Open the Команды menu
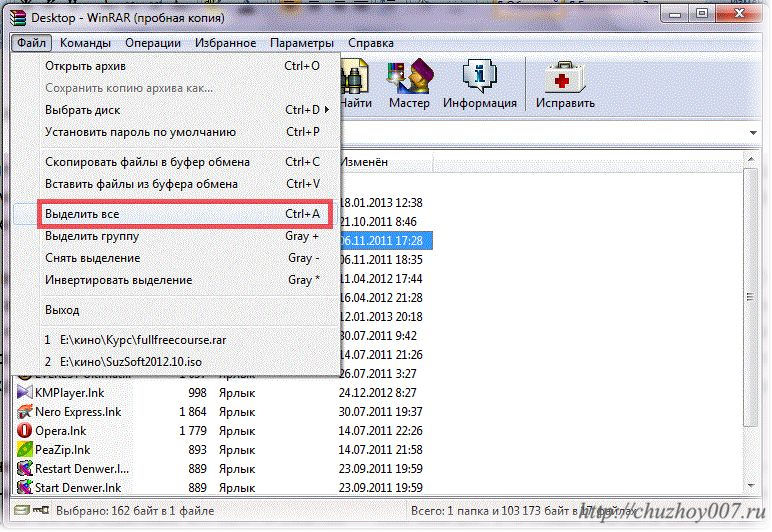This screenshot has height=532, width=772. 85,43
